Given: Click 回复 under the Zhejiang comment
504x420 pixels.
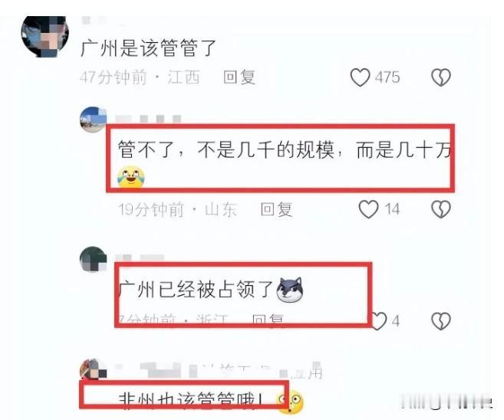Looking at the screenshot, I should 268,319.
